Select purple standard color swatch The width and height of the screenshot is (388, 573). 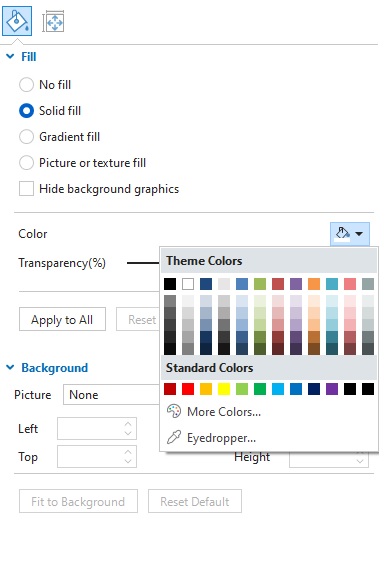click(332, 389)
